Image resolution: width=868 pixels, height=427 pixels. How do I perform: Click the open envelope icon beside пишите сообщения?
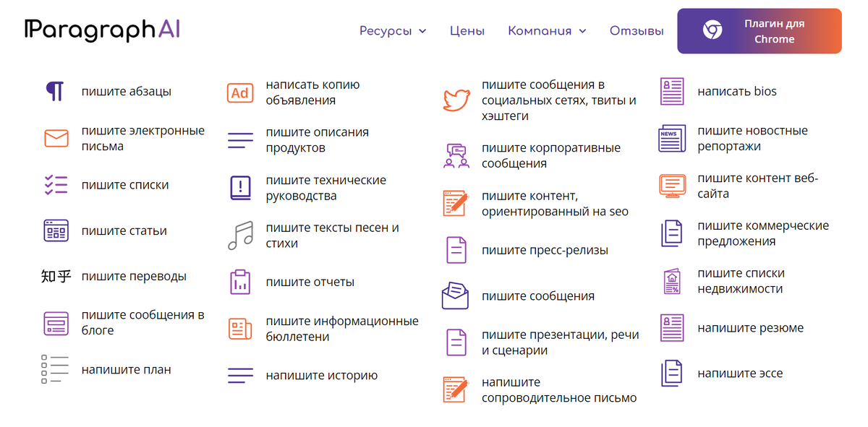point(456,296)
